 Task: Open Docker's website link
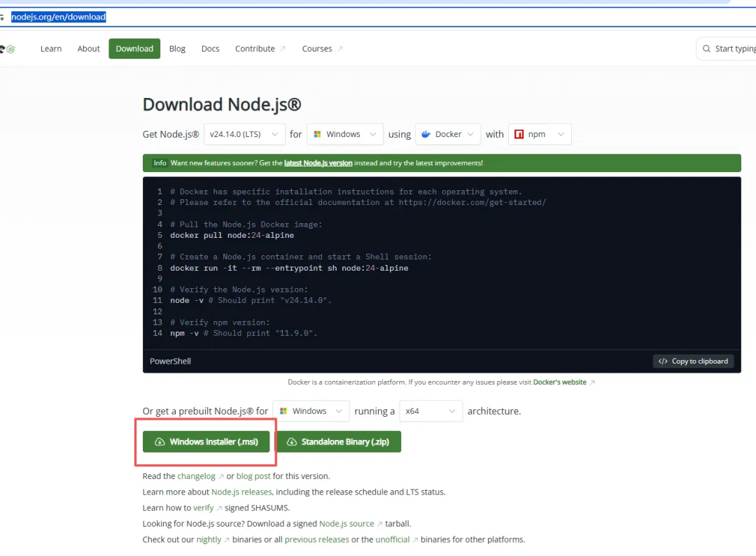point(560,382)
